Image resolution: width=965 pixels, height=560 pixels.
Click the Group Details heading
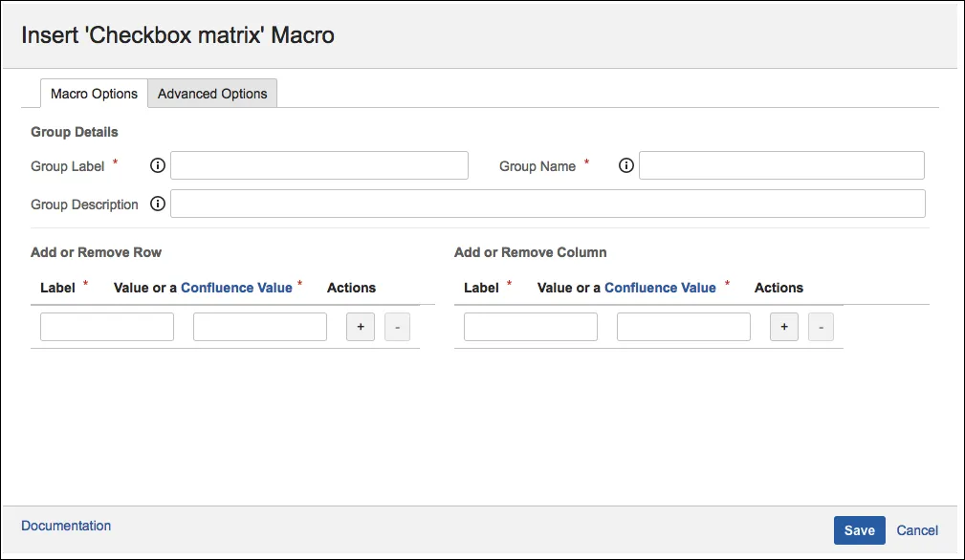tap(75, 132)
